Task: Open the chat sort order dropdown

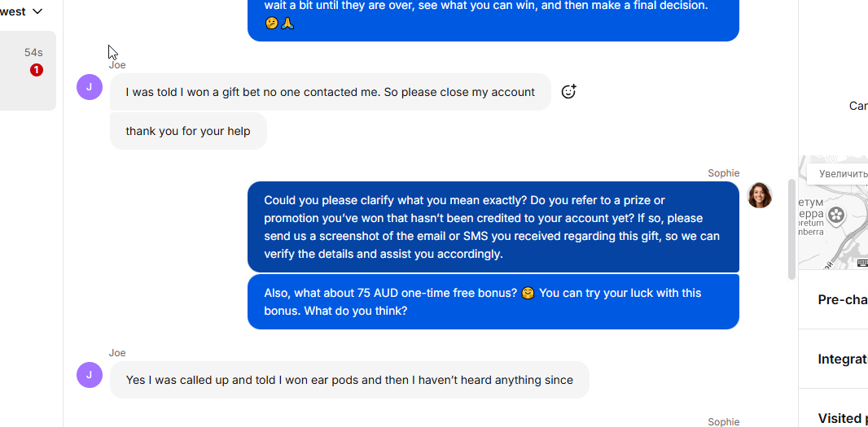Action: pos(24,11)
